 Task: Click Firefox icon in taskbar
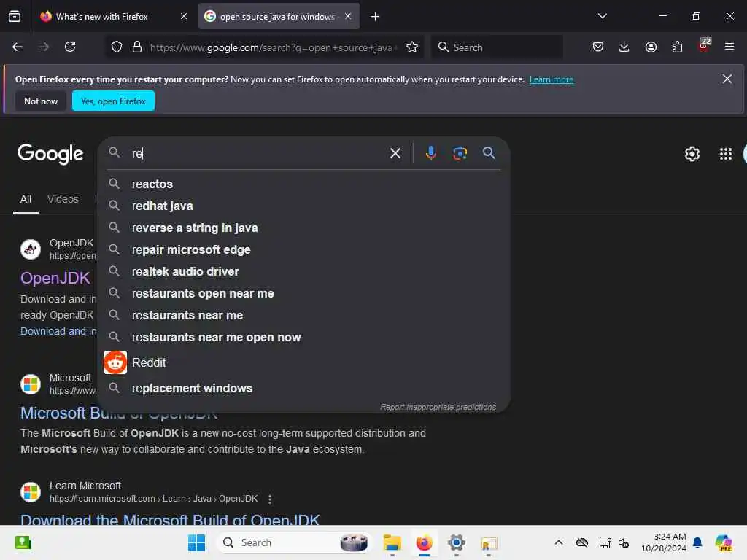[424, 542]
